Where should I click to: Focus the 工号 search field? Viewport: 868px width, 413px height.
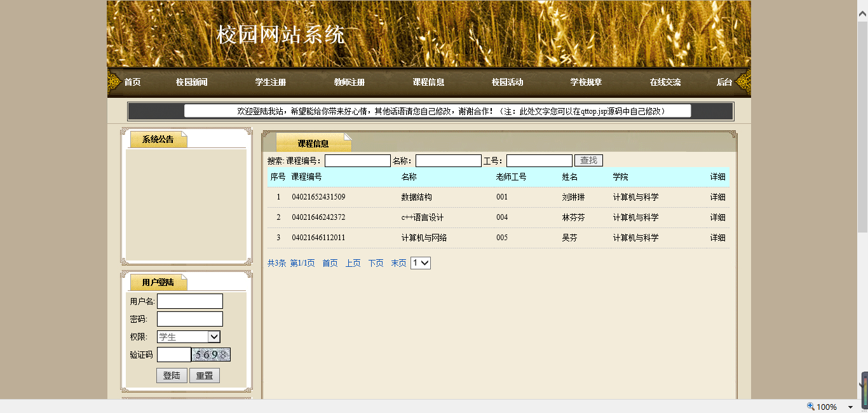click(539, 161)
